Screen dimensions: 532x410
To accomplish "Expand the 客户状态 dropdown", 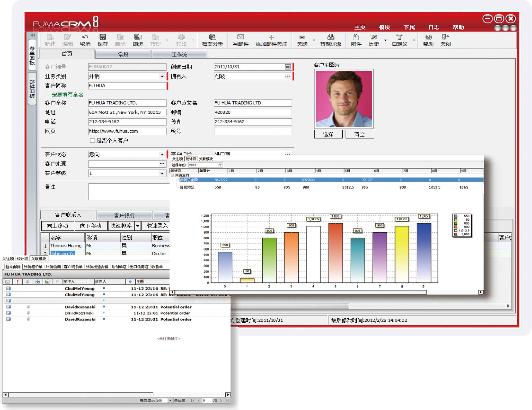I will pyautogui.click(x=162, y=155).
